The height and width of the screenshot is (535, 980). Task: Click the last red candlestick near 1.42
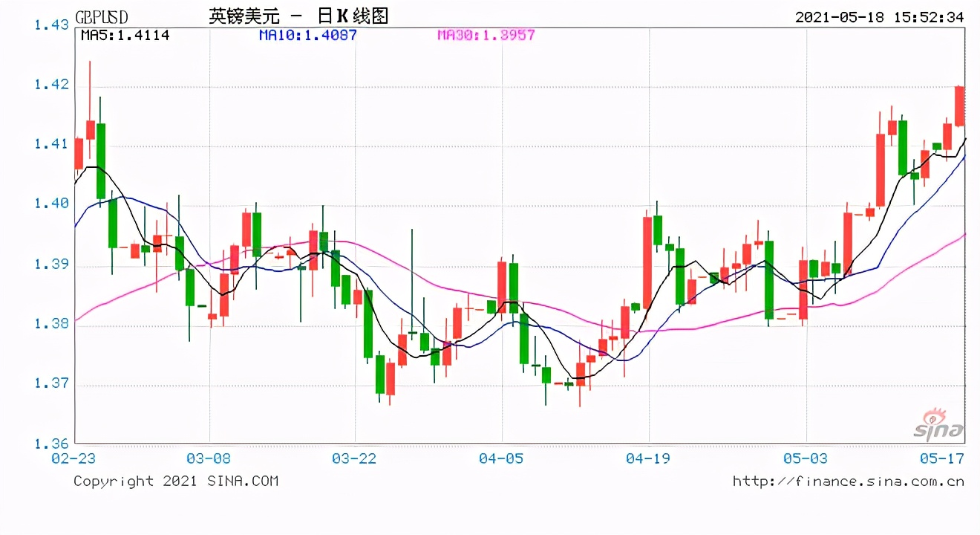tap(959, 106)
